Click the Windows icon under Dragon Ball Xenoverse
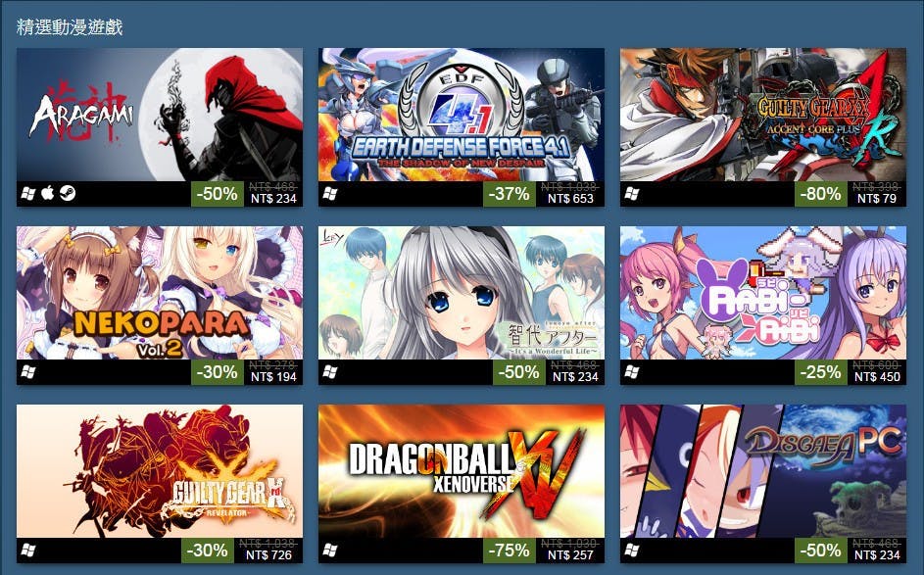Viewport: 924px width, 575px height. click(x=330, y=551)
